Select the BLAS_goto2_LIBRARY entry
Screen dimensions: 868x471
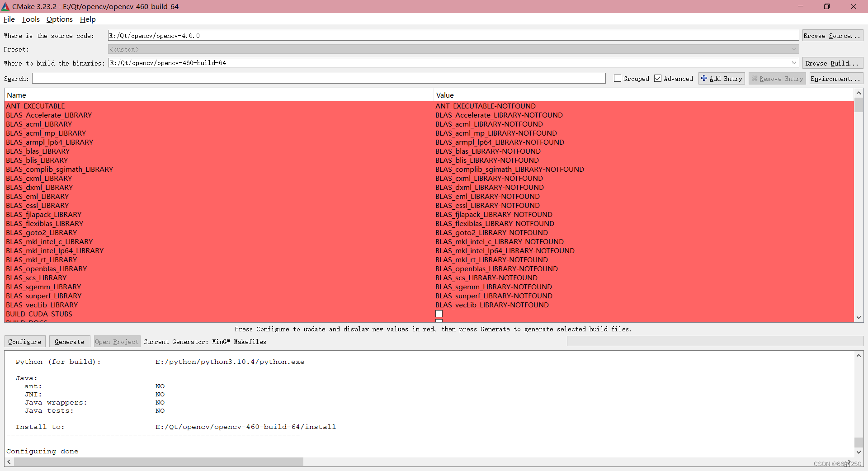42,232
